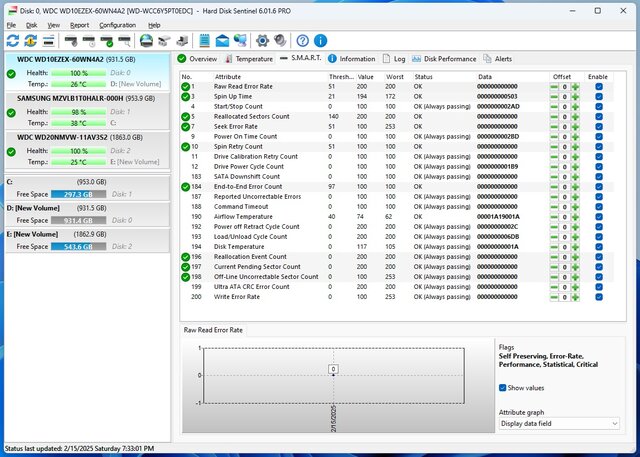Uncheck Enable box for Ultra ATA CRC Error Count

pos(599,287)
